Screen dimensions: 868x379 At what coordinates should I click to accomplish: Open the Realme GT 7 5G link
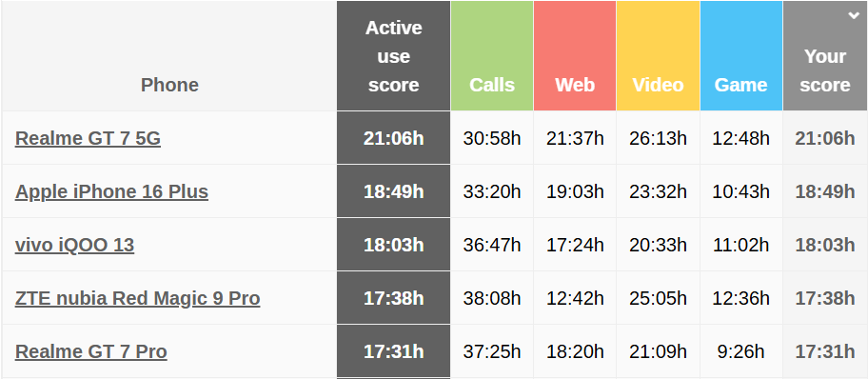click(x=88, y=138)
